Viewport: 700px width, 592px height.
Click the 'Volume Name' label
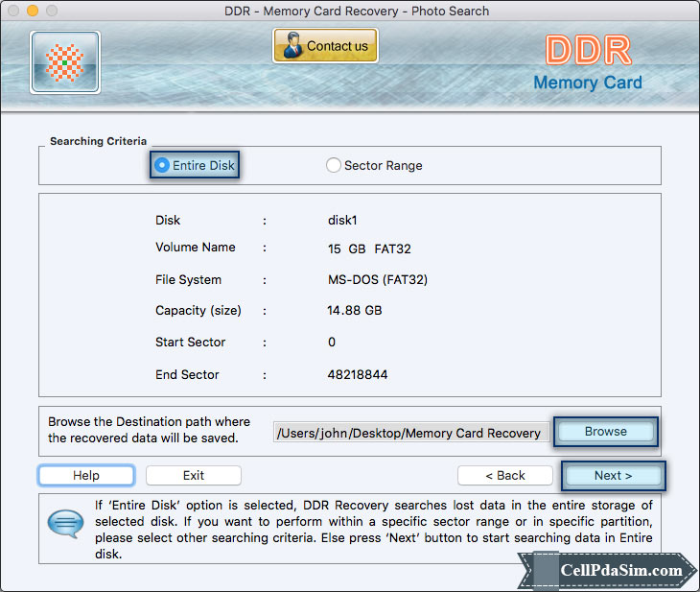tap(195, 248)
